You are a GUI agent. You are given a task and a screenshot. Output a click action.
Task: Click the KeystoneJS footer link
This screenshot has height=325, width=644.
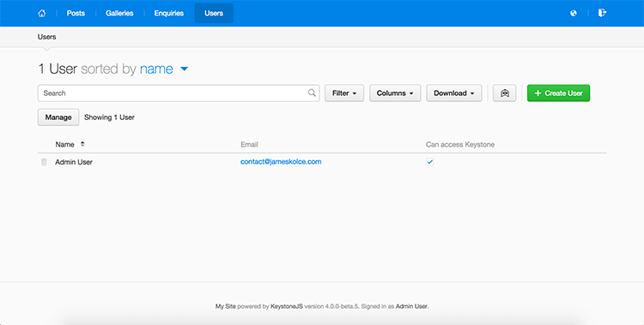click(287, 306)
